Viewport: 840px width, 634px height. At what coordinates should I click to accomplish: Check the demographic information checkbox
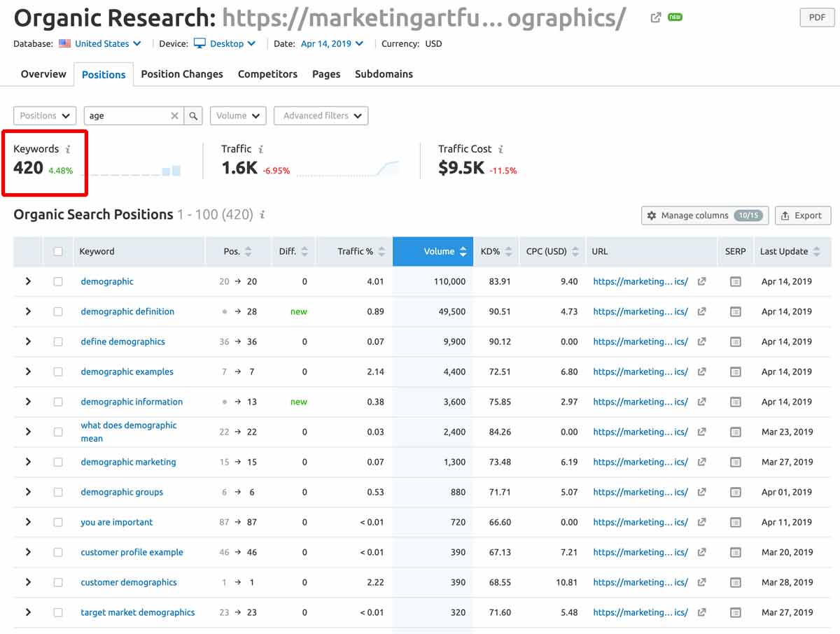(58, 402)
